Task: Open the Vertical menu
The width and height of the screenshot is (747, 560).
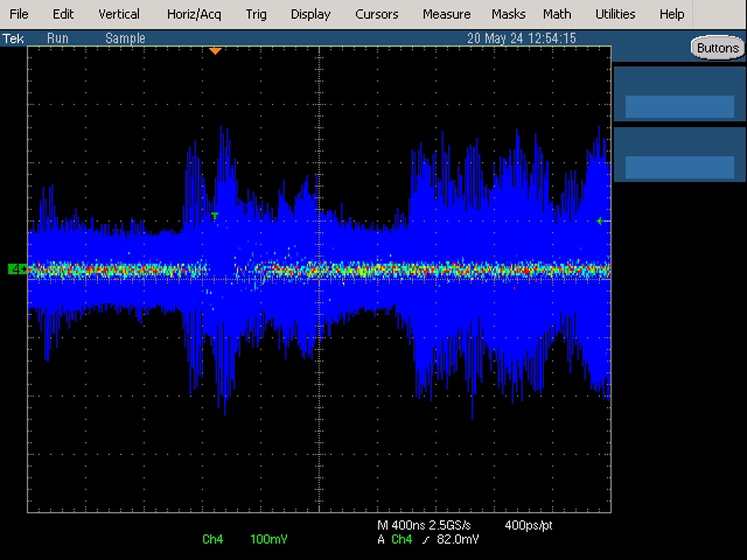Action: tap(119, 14)
